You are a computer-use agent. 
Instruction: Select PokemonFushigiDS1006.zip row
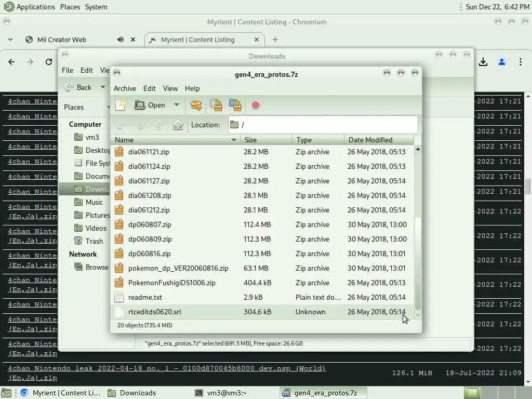[x=262, y=283]
